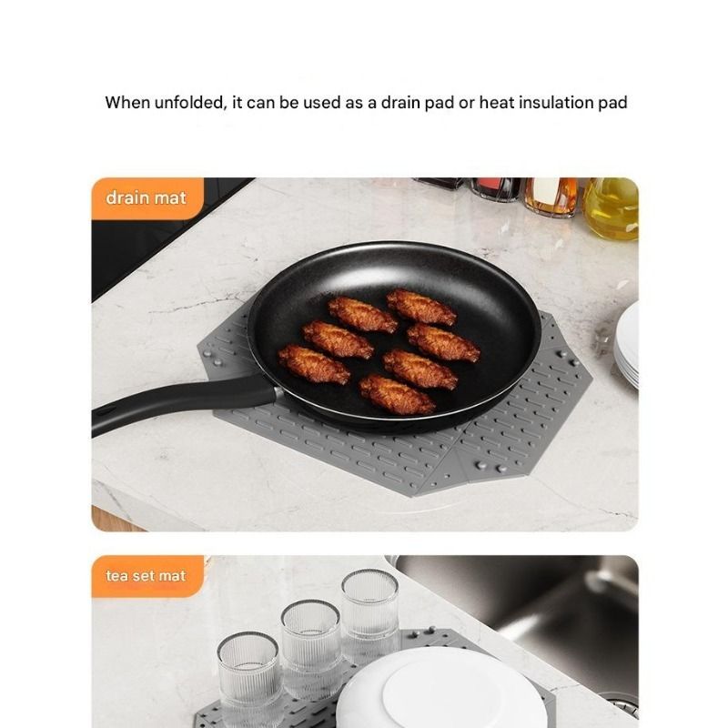Click the red sauce jar on counter

pyautogui.click(x=496, y=189)
